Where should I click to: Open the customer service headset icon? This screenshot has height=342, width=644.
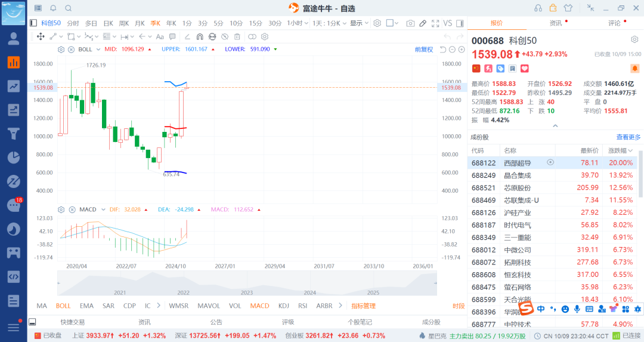[538, 8]
